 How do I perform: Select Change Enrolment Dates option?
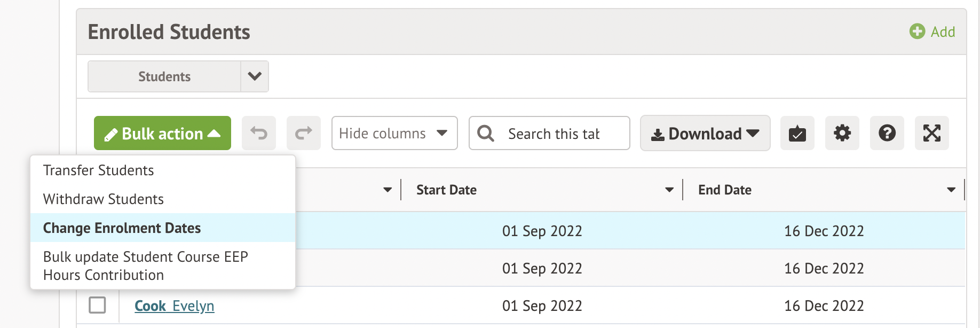click(122, 228)
